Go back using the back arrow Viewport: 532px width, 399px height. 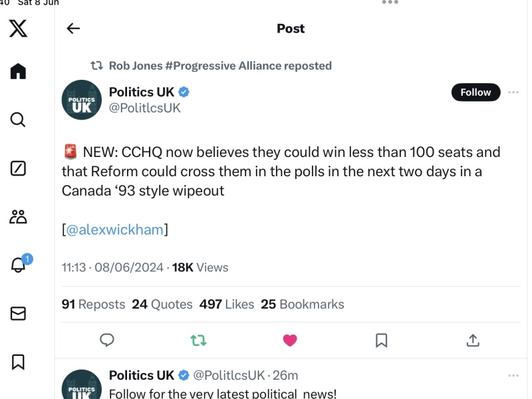pos(73,29)
